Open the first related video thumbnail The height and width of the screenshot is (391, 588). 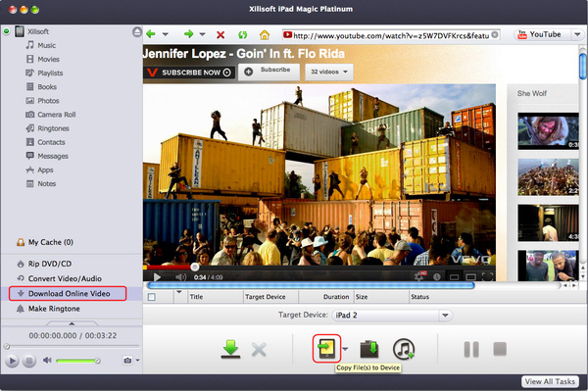(x=548, y=131)
